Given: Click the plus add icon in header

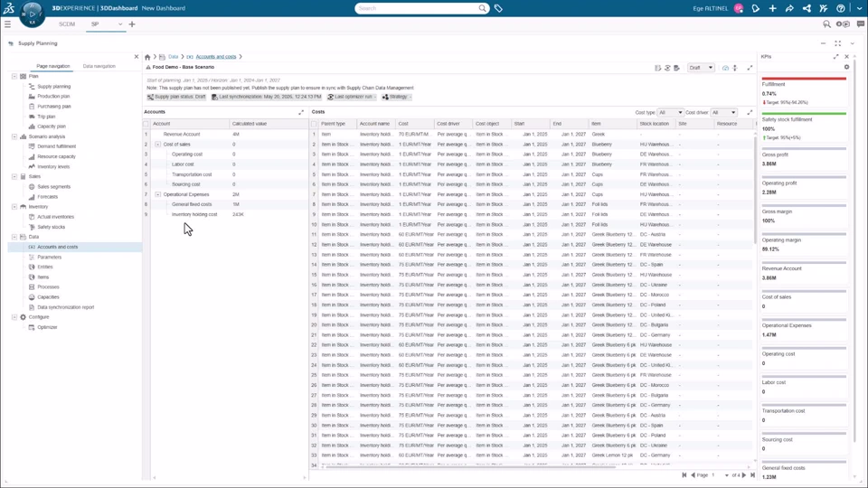Looking at the screenshot, I should tap(773, 8).
